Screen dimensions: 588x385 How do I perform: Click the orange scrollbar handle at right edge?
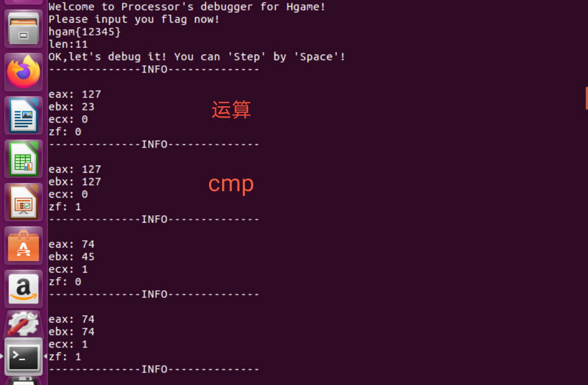point(586,99)
